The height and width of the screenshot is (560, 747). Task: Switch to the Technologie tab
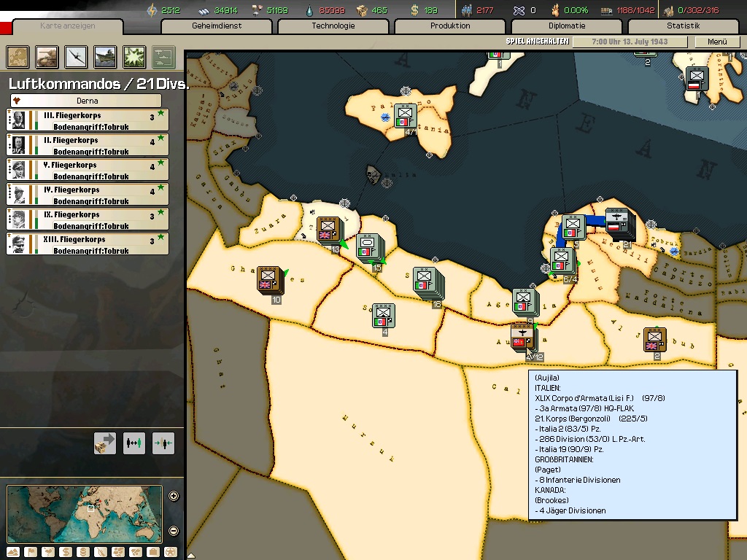click(333, 26)
